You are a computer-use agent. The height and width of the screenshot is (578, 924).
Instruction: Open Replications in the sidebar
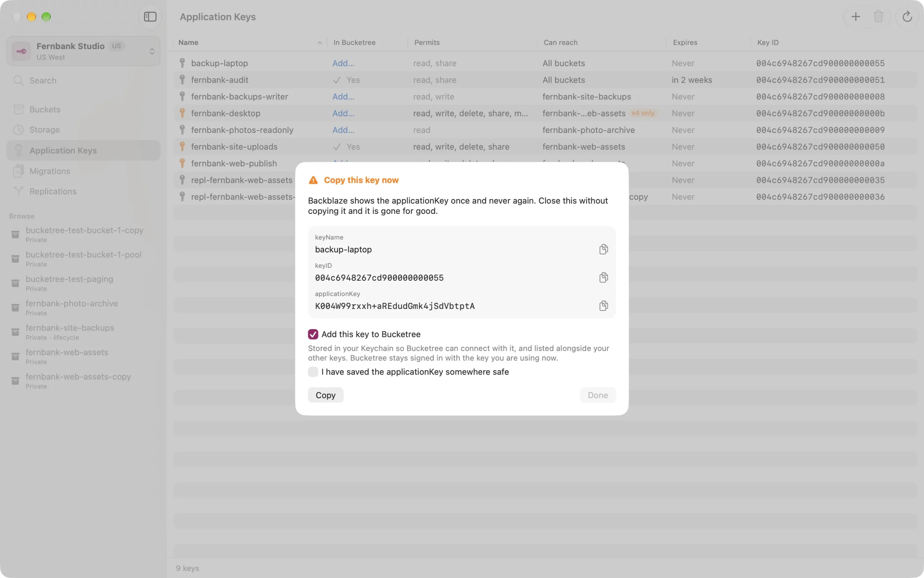tap(83, 191)
